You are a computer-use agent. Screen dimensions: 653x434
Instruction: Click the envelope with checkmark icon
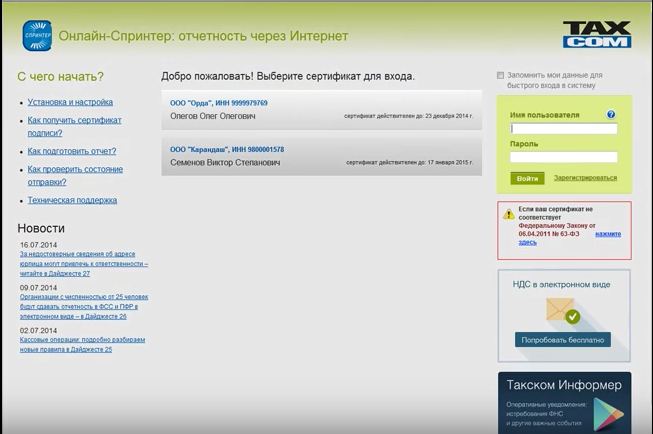563,311
